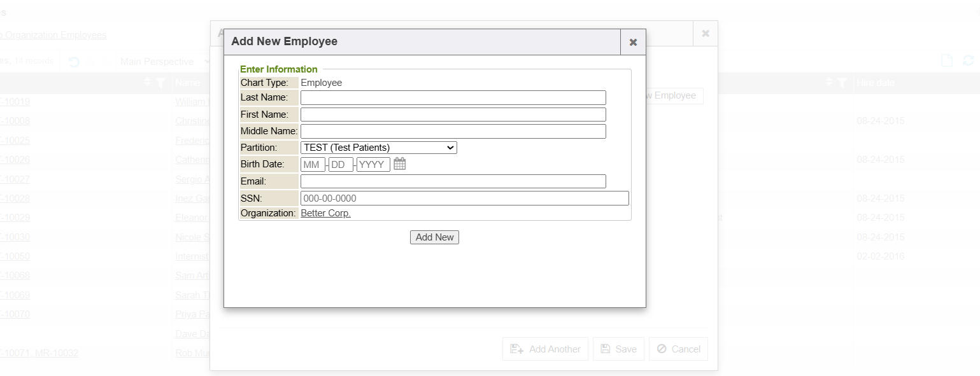
Task: Click the circular refresh arrows icon at top right
Action: [x=969, y=61]
